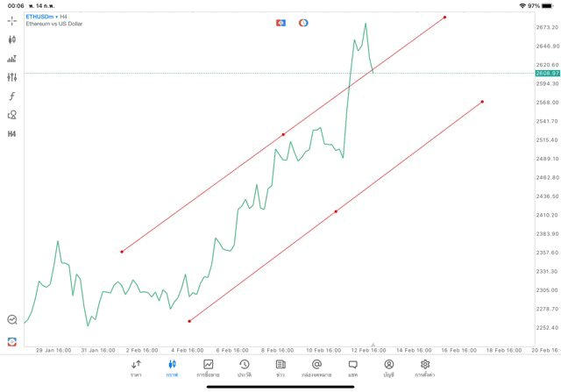The height and width of the screenshot is (392, 561).
Task: Open the indicators list icon
Action: [12, 59]
